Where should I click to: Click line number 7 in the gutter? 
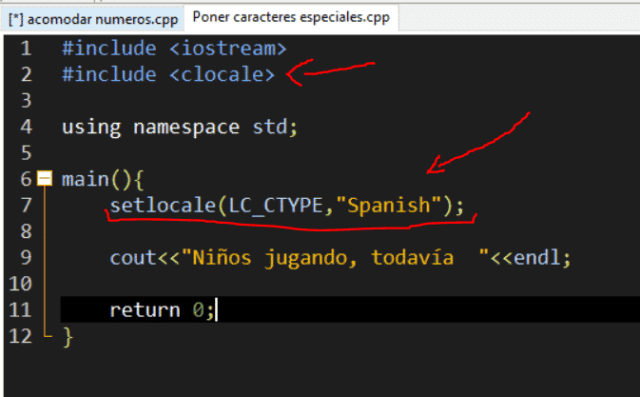26,205
